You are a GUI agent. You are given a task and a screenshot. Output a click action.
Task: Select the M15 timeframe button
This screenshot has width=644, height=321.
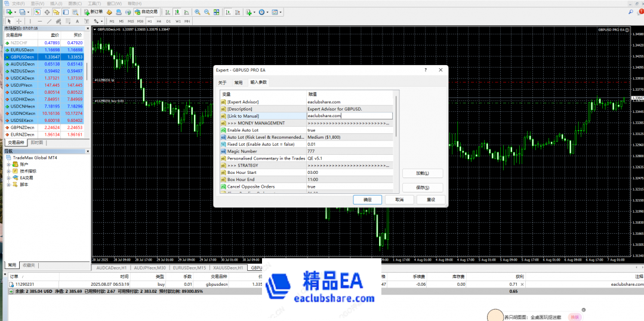(x=131, y=21)
